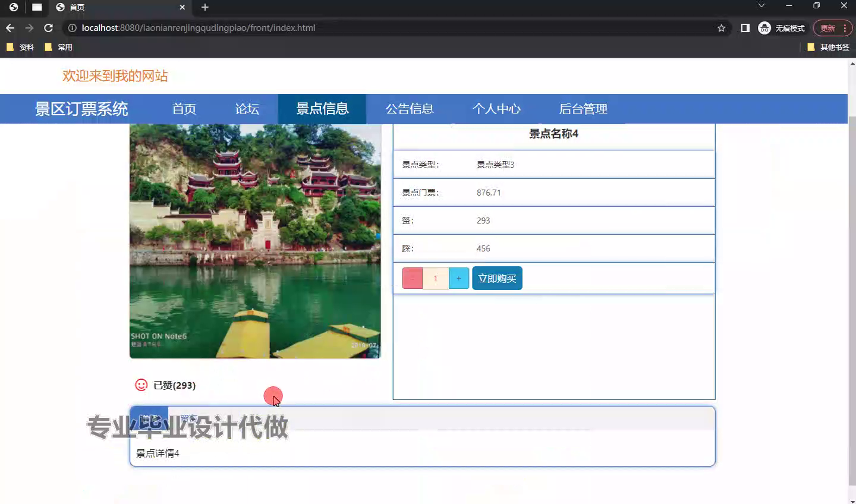
Task: Open a new tab with plus icon
Action: [x=205, y=7]
